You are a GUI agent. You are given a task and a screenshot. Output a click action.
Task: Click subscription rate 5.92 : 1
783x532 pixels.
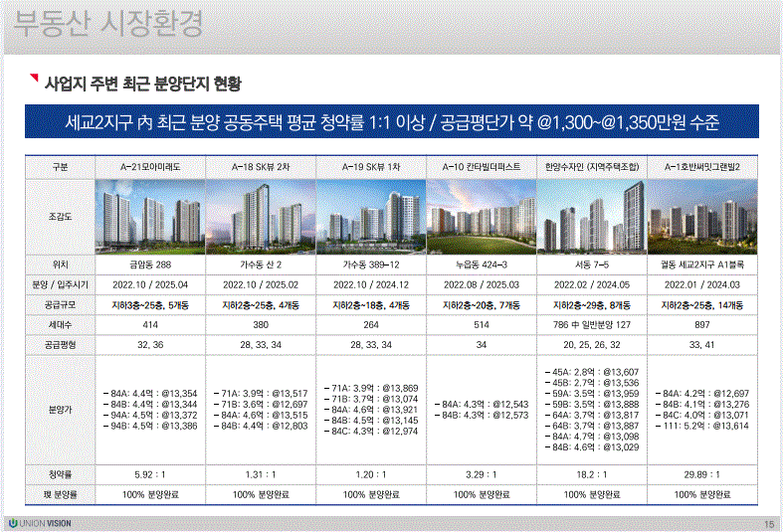[x=150, y=474]
